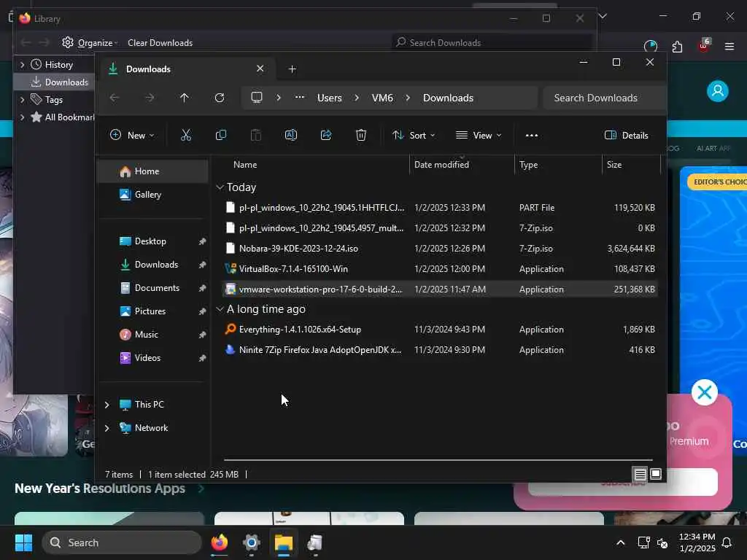Image resolution: width=747 pixels, height=560 pixels.
Task: Open Documents from quick access list
Action: (152, 287)
